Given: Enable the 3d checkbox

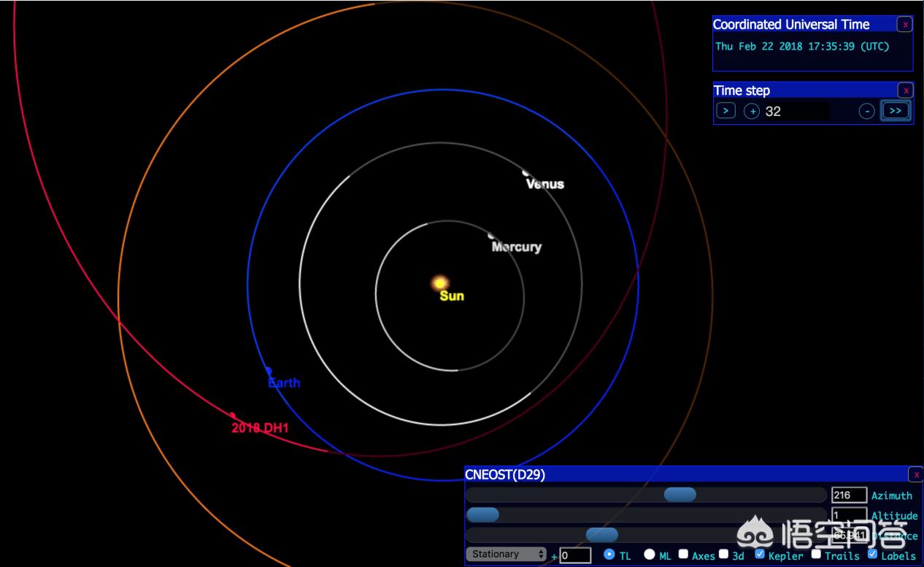Looking at the screenshot, I should click(x=724, y=554).
